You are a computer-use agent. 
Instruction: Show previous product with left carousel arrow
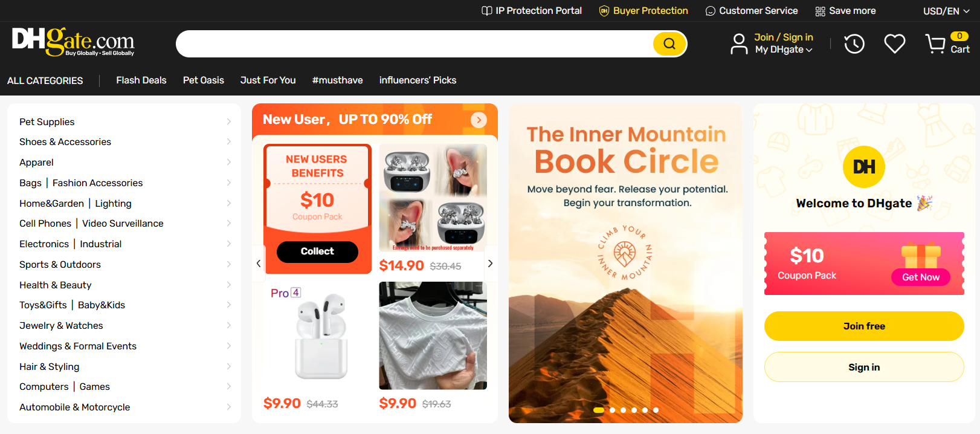(259, 264)
